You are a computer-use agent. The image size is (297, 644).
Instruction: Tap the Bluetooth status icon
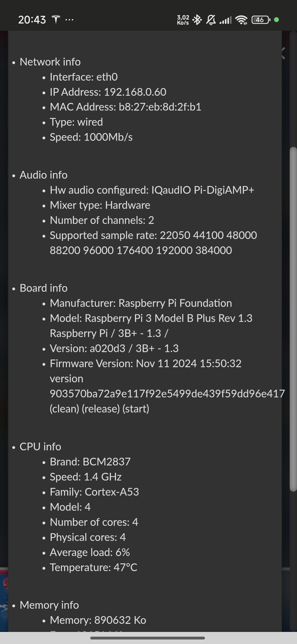click(197, 20)
